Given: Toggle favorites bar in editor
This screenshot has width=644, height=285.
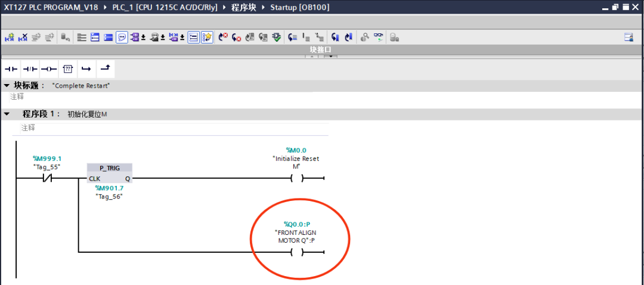Looking at the screenshot, I should point(207,38).
